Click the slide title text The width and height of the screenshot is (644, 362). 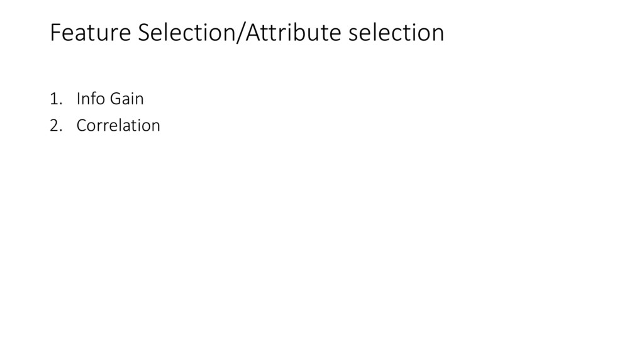pos(247,33)
